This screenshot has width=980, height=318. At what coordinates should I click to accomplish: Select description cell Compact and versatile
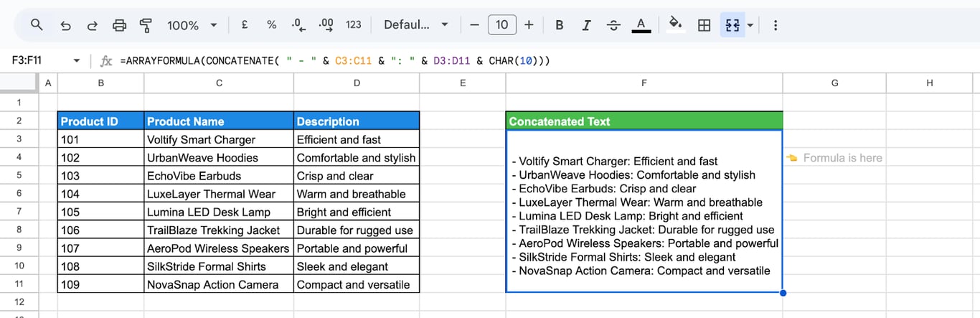click(357, 284)
